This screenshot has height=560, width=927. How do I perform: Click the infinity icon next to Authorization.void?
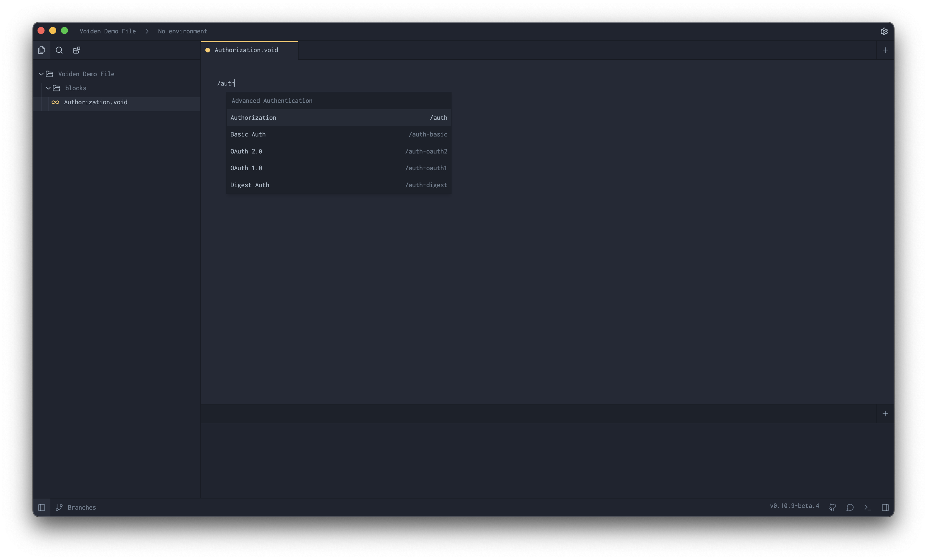pos(55,102)
